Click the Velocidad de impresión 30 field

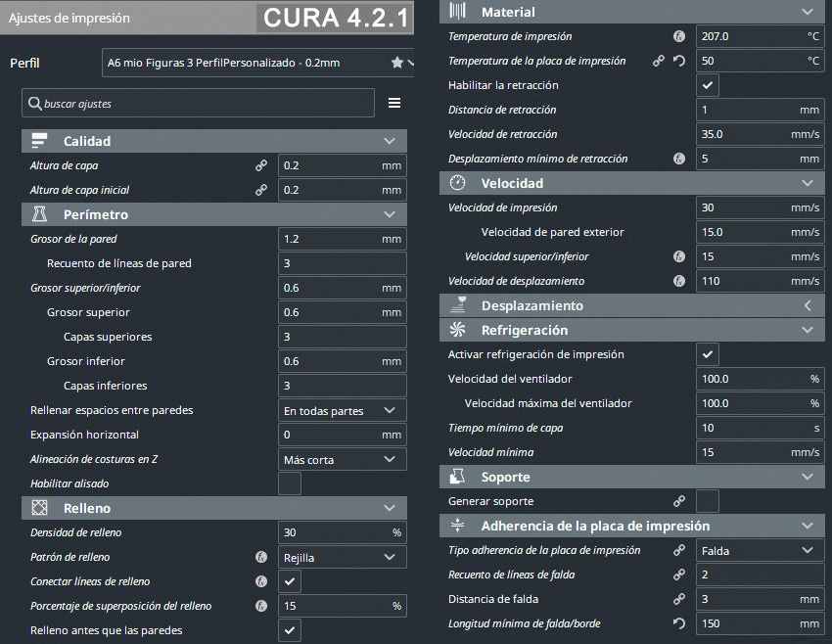point(761,207)
